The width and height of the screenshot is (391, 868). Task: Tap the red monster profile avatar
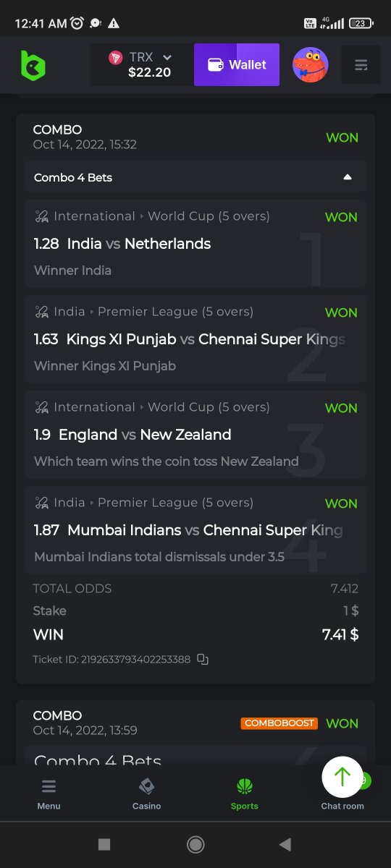(311, 65)
